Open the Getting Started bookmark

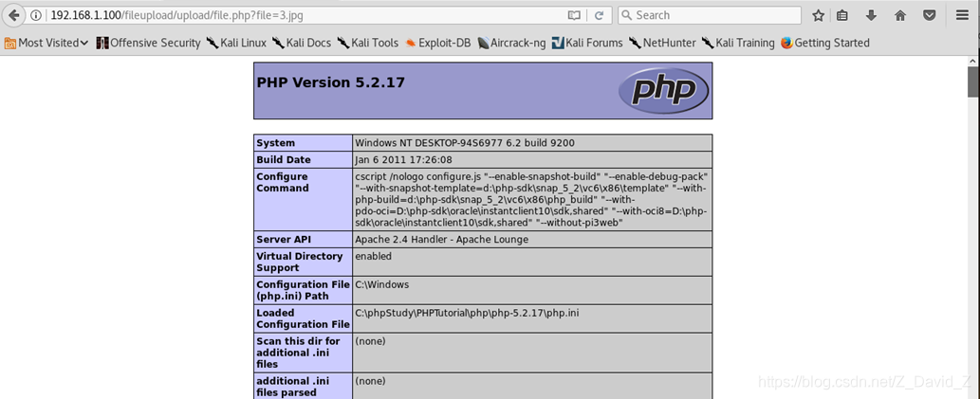(x=824, y=43)
